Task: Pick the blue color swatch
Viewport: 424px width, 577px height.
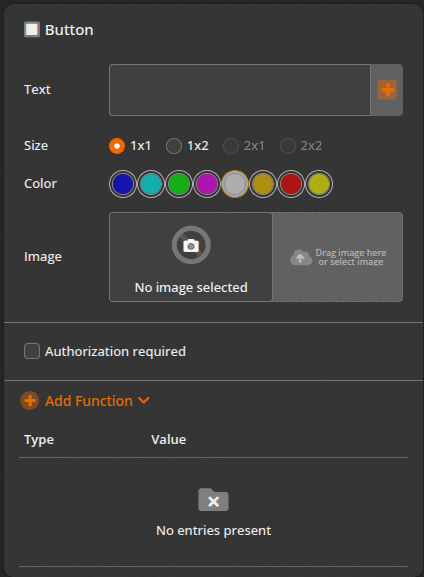Action: tap(123, 184)
